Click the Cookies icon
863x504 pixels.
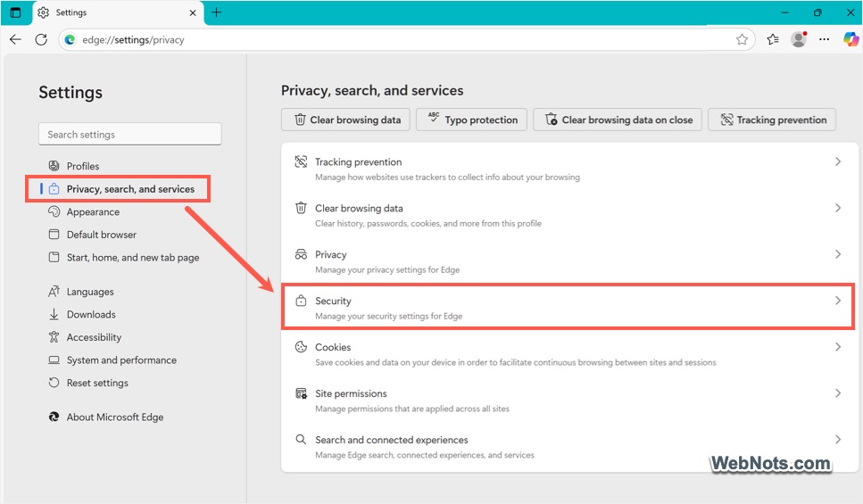point(301,347)
